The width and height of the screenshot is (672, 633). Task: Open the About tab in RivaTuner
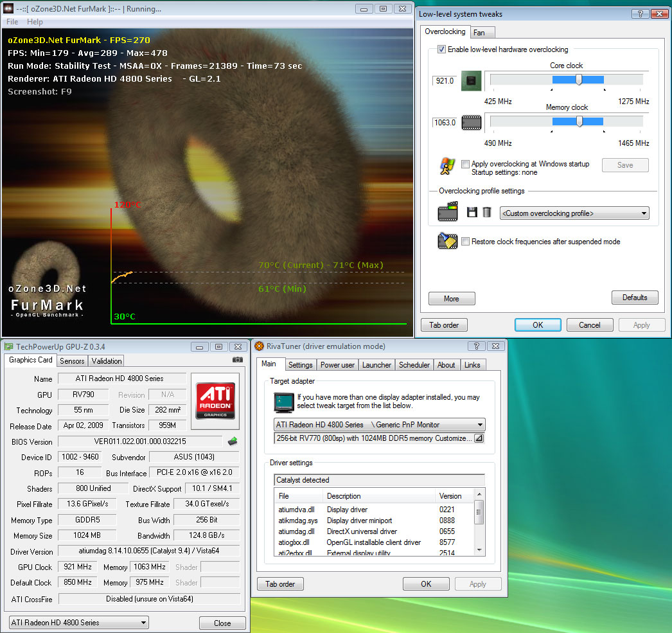point(446,365)
